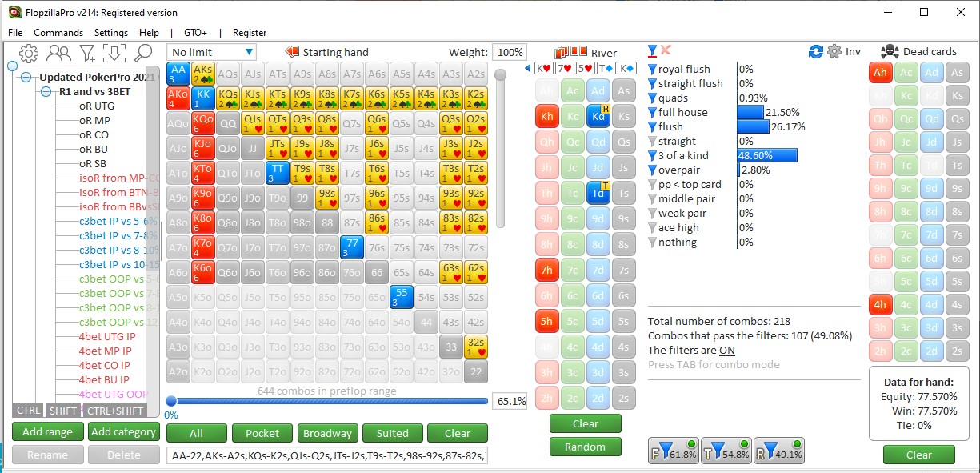Toggle the weak pair filter funnel
The image size is (980, 473).
point(652,214)
